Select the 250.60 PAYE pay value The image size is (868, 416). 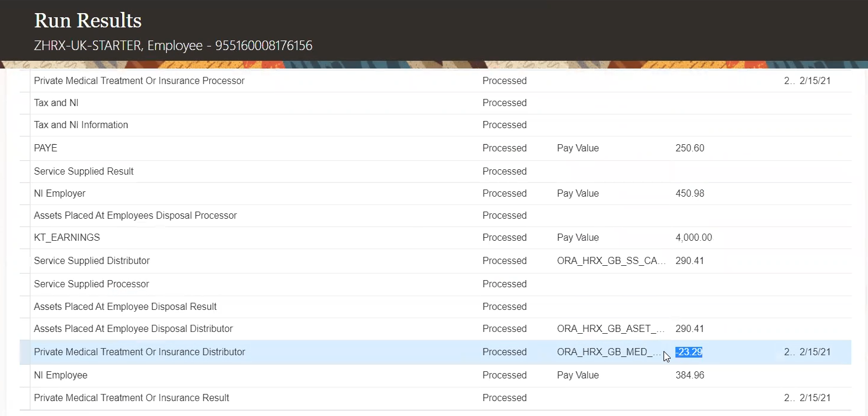pos(690,148)
